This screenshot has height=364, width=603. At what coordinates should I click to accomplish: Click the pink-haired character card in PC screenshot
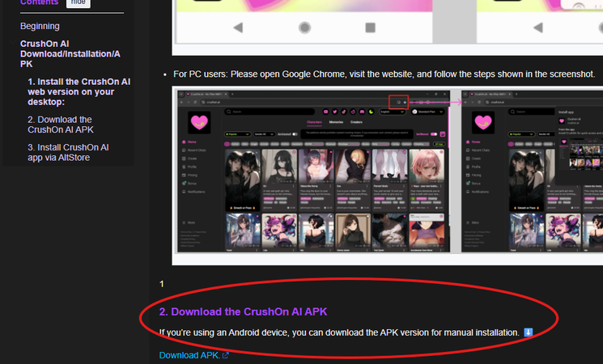coord(427,179)
